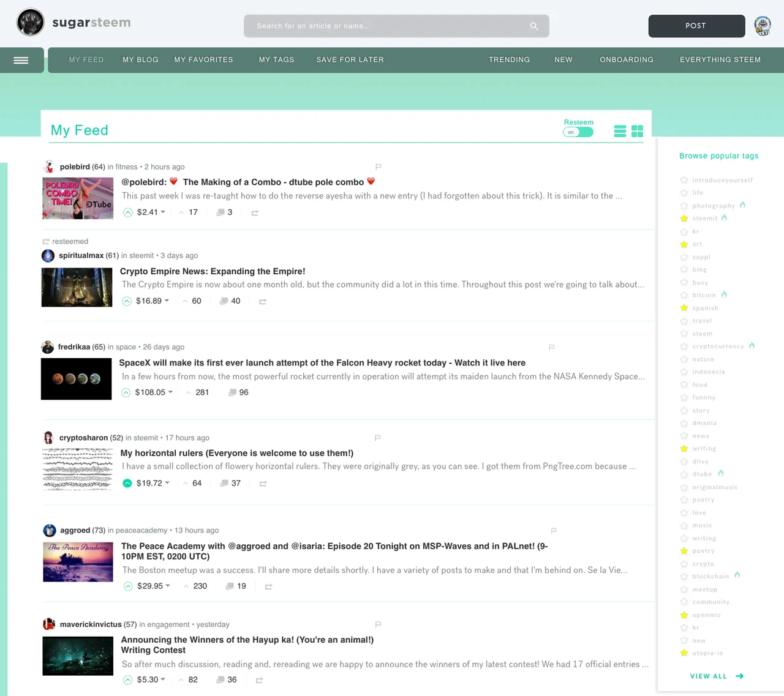Unfavorite the steemit tag star
The image size is (784, 696).
point(684,219)
